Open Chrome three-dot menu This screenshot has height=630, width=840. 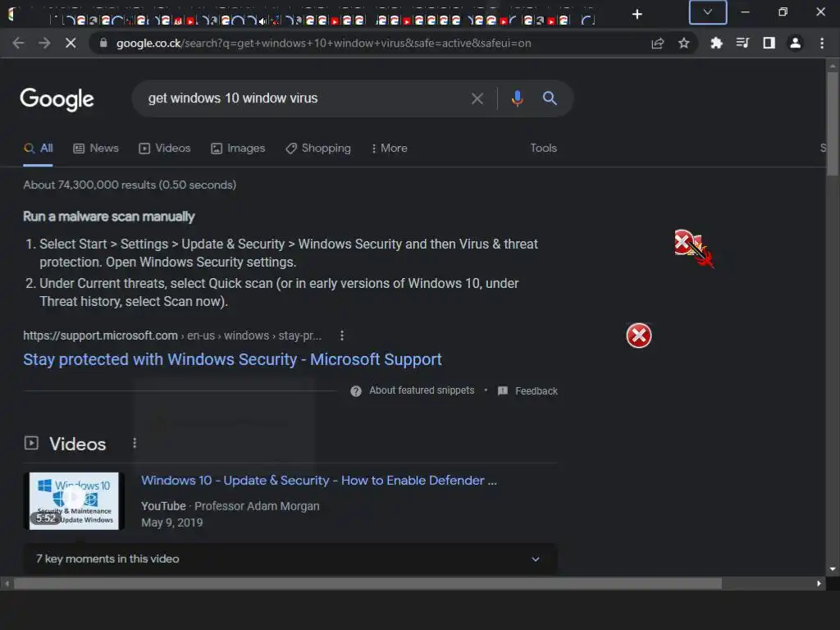(x=822, y=43)
